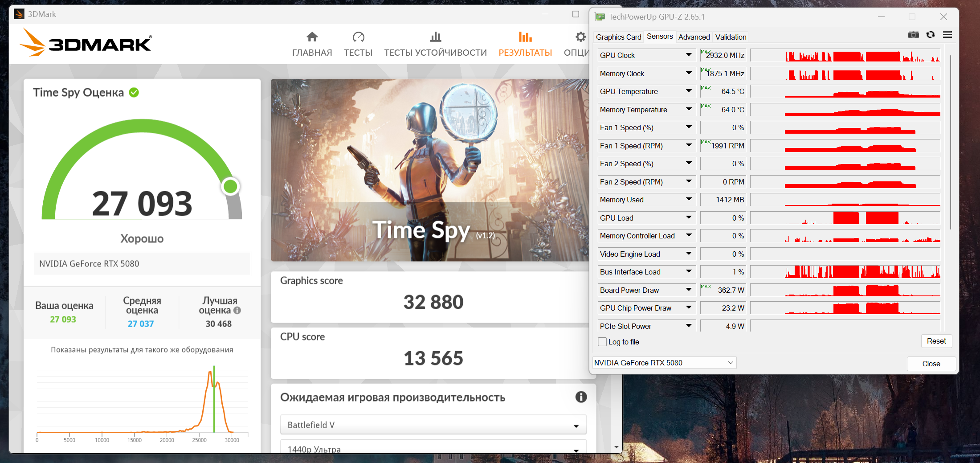980x463 pixels.
Task: Open the 1440p Ультра resolution dropdown
Action: 433,447
